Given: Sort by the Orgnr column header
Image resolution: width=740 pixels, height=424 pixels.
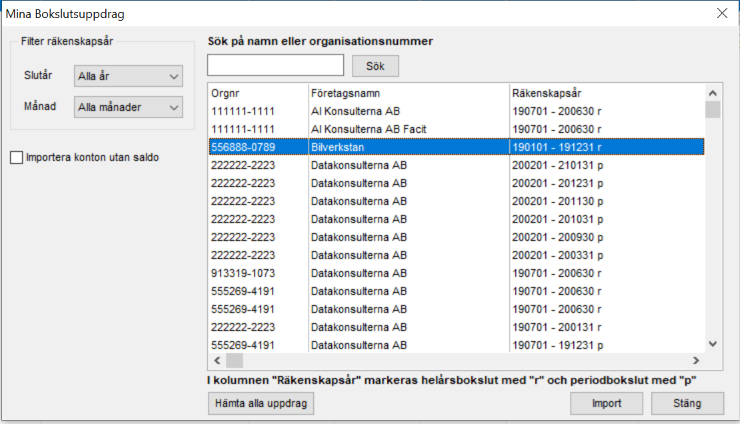Looking at the screenshot, I should (259, 93).
